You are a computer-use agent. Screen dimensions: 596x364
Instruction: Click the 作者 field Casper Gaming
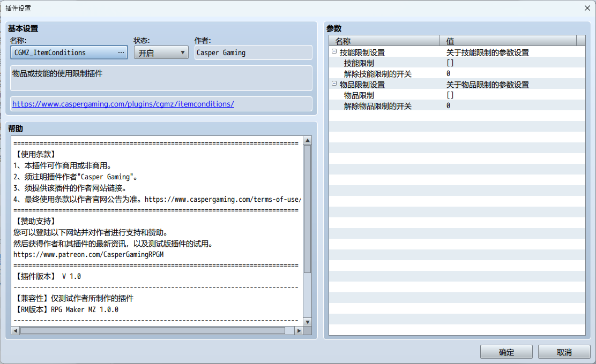(x=253, y=53)
